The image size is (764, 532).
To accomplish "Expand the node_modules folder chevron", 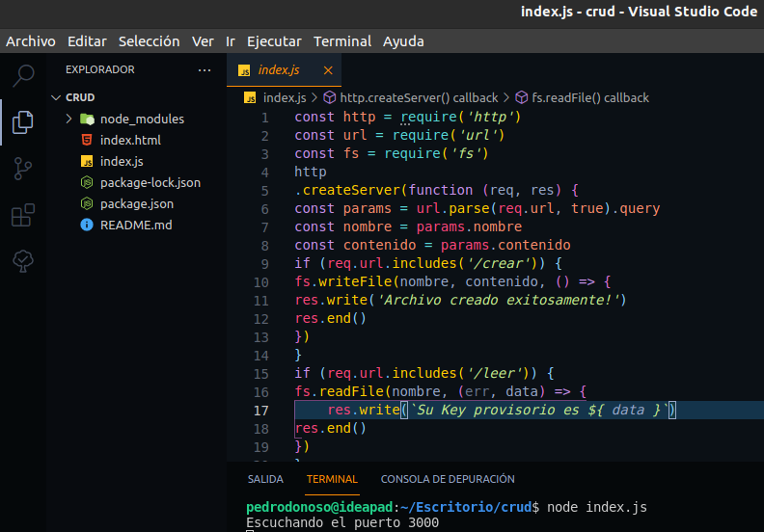I will click(x=68, y=119).
